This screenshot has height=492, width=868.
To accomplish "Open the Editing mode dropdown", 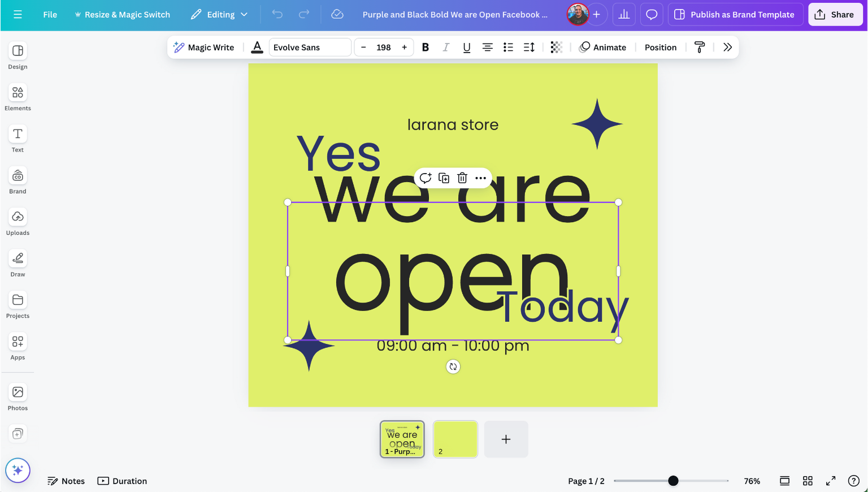I will 219,14.
